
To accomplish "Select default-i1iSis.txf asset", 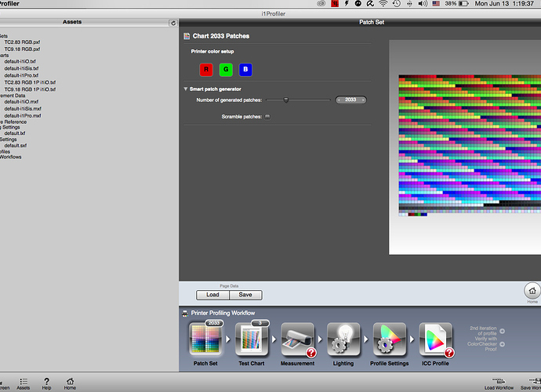I will tap(21, 68).
